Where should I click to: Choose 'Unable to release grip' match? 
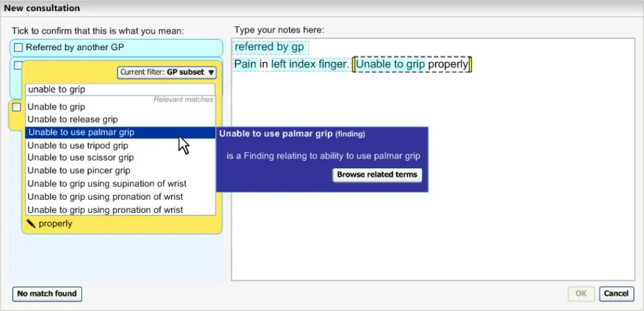73,119
